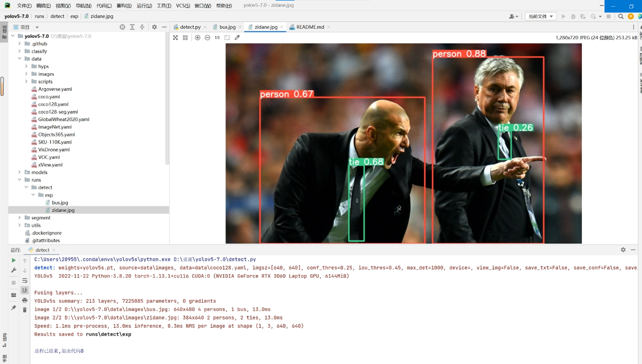Expand the .github folder
Viewport: 642px width, 364px height.
pos(19,44)
